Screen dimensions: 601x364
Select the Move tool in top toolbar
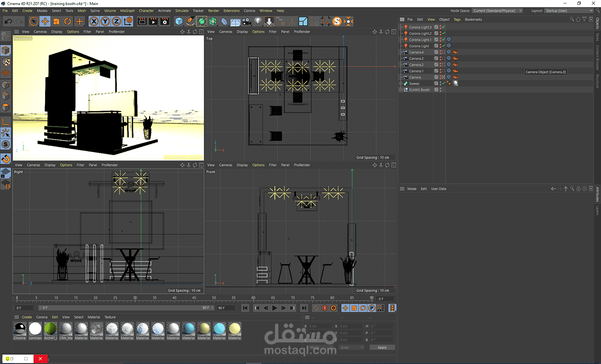(x=45, y=21)
